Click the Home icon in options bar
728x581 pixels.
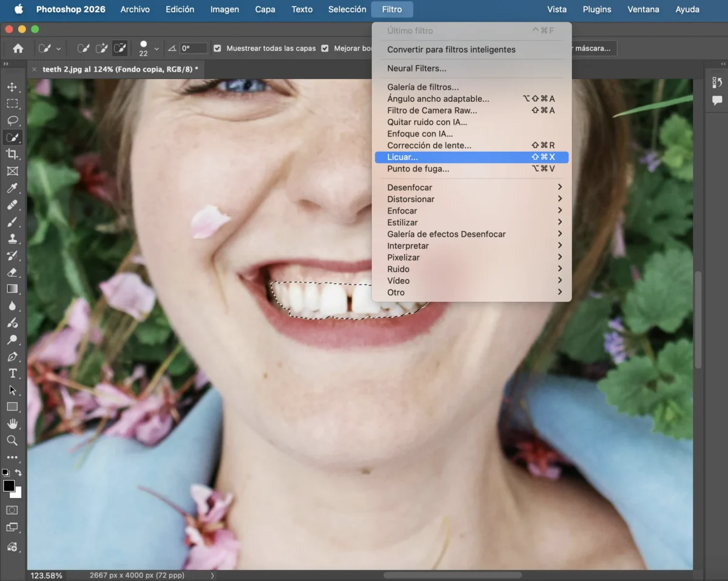click(18, 49)
